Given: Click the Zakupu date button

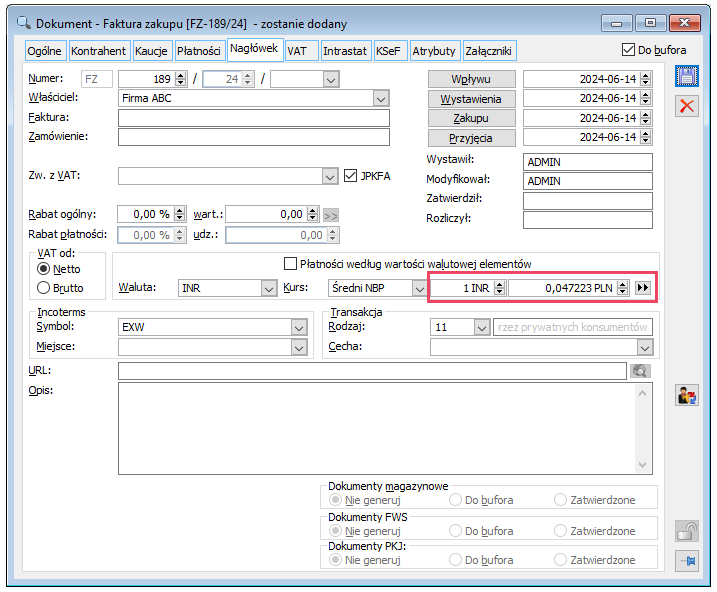Looking at the screenshot, I should coord(471,118).
